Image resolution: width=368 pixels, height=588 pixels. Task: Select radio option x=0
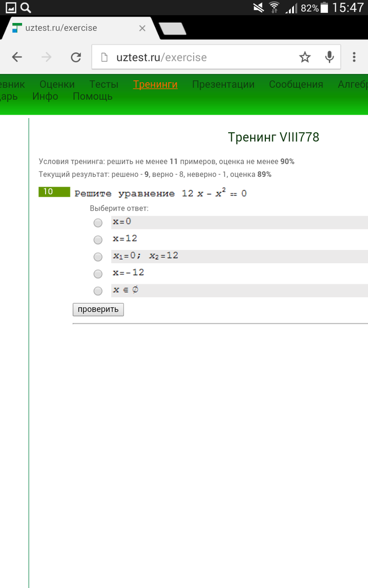click(98, 223)
